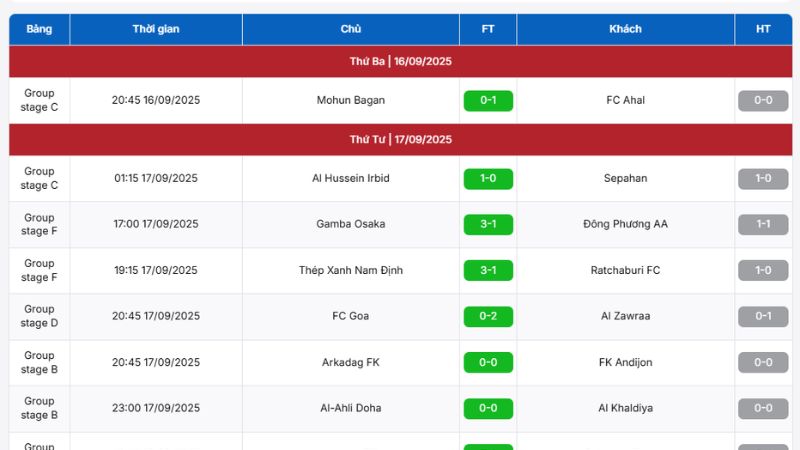The width and height of the screenshot is (800, 450).
Task: Click the green 0-1 Mohun Bagan full-time score
Action: point(488,100)
